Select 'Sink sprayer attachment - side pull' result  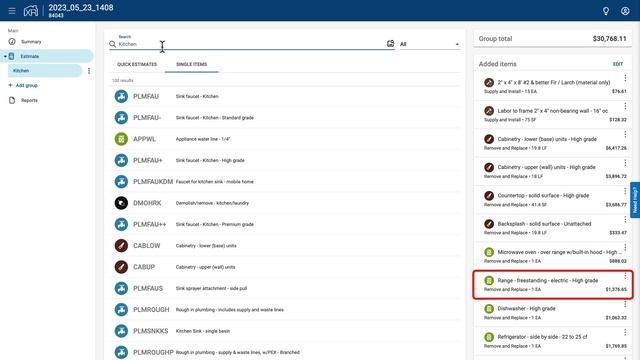click(x=211, y=288)
